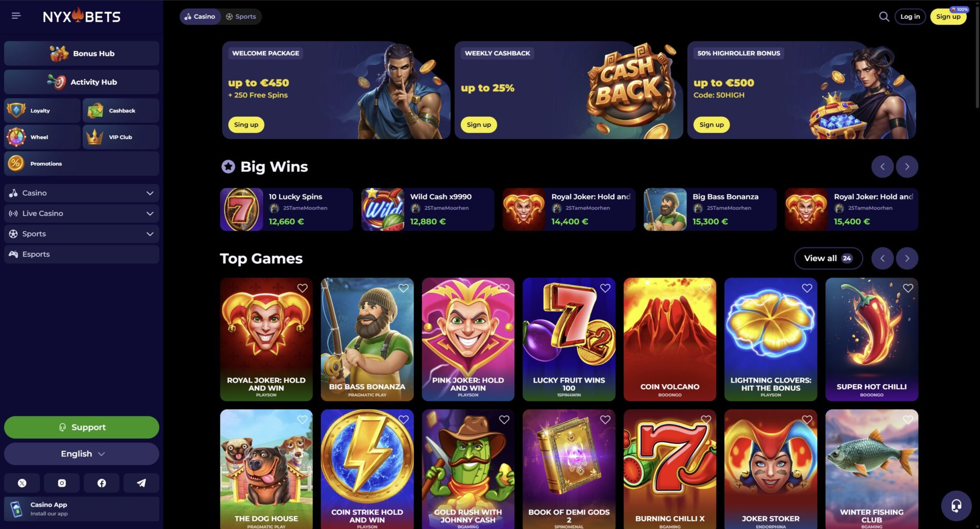Open the floating headset support chat icon
The height and width of the screenshot is (529, 980).
tap(956, 506)
